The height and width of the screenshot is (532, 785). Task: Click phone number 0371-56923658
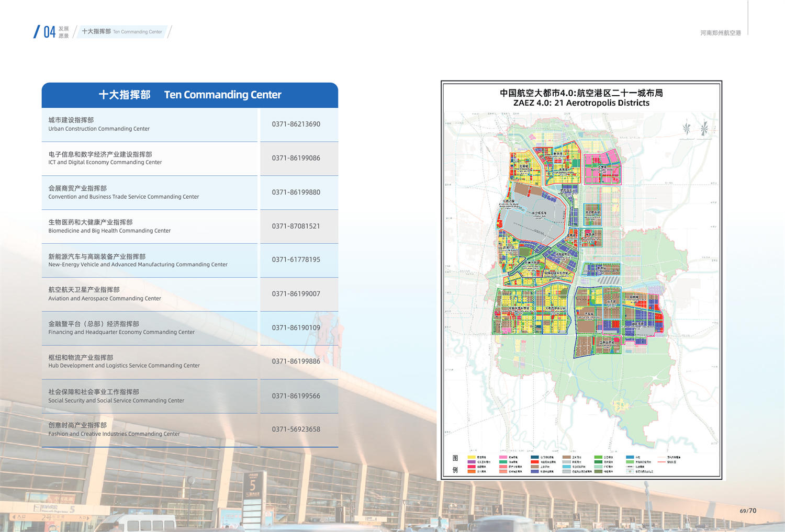click(x=296, y=429)
